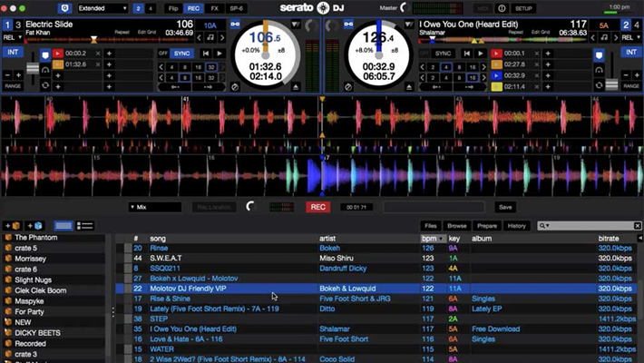Switch to the History tab

pos(516,225)
